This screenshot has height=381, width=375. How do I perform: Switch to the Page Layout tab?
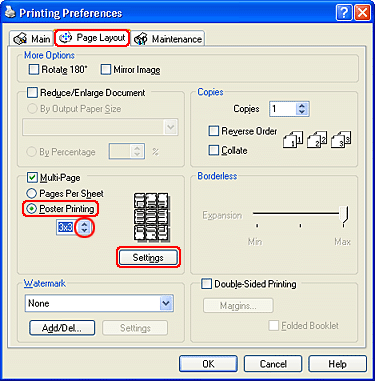[x=92, y=38]
